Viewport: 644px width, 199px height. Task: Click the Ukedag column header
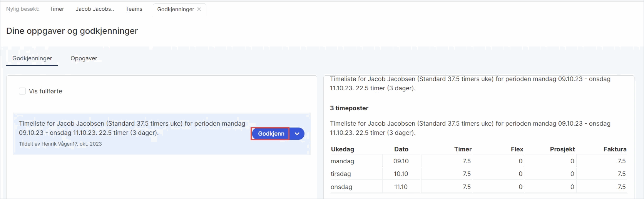pos(342,149)
